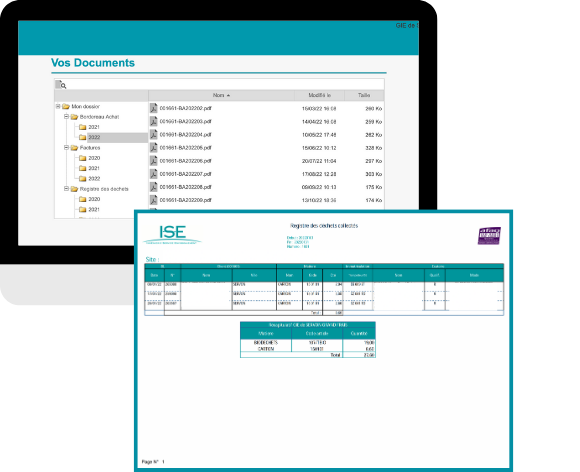
Task: Open PDF icon of 001661-BA232204.pdf
Action: click(x=154, y=135)
